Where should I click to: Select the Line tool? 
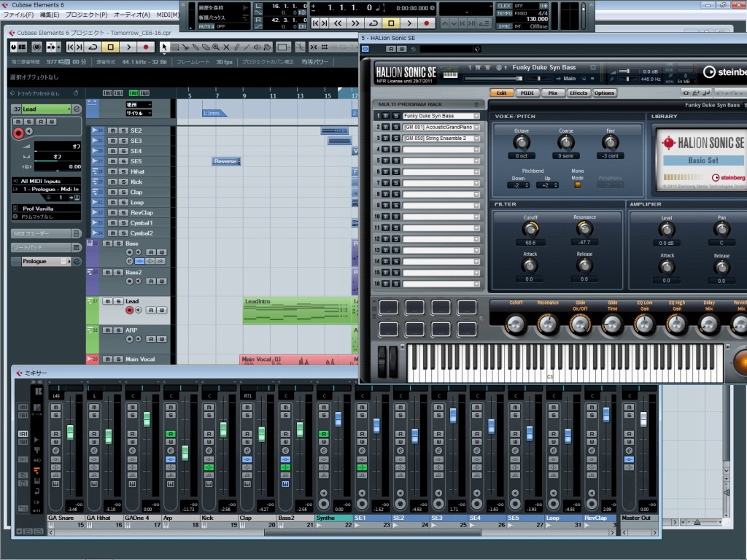point(247,47)
